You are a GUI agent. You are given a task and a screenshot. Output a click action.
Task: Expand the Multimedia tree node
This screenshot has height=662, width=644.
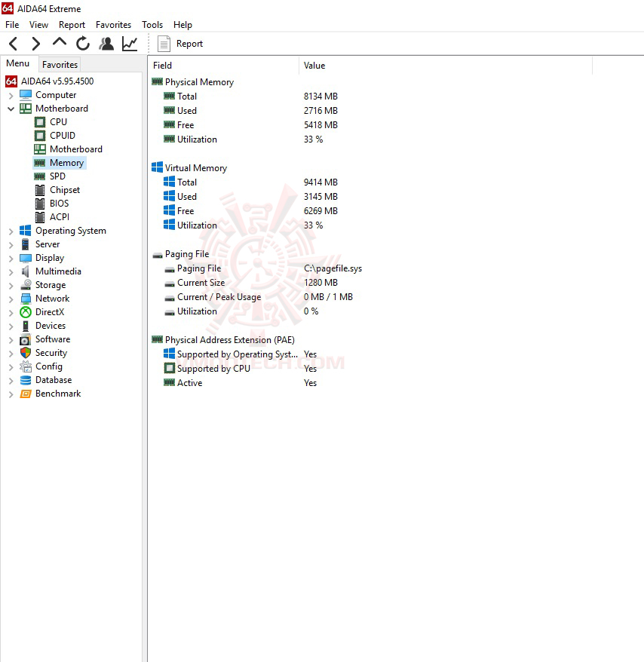point(11,272)
